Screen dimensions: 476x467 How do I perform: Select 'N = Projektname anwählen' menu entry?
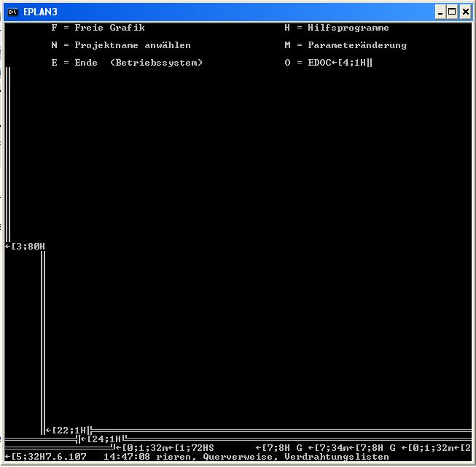(121, 45)
